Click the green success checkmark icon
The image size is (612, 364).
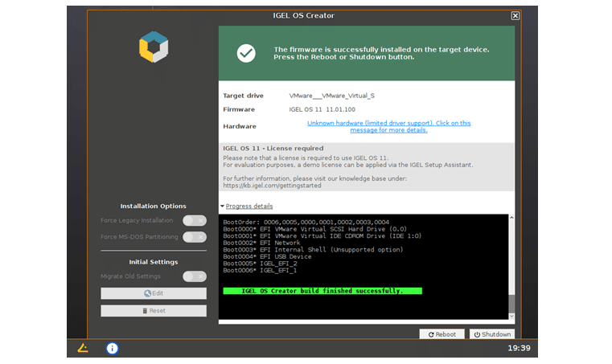pyautogui.click(x=246, y=53)
